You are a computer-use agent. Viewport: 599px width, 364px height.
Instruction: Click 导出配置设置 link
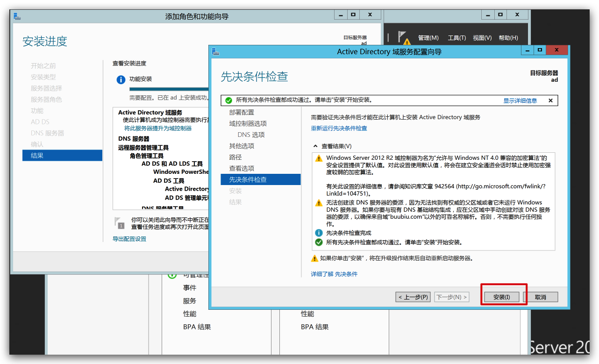pyautogui.click(x=129, y=239)
